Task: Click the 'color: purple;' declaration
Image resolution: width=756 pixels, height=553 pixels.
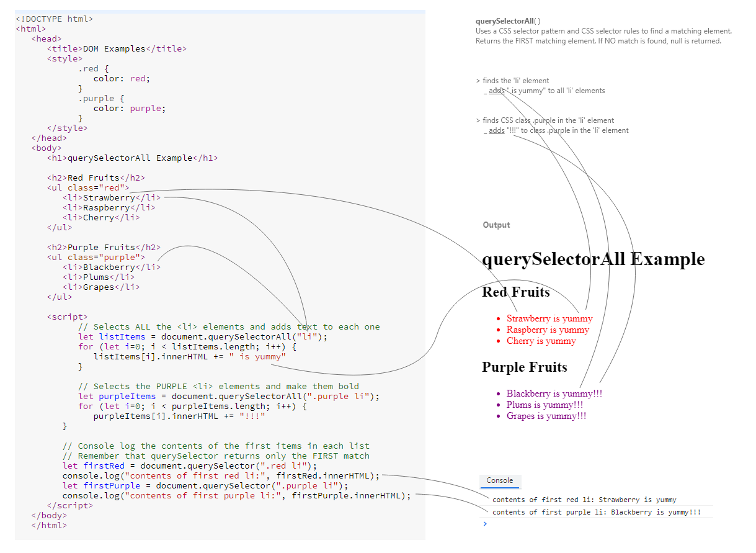Action: click(x=130, y=108)
